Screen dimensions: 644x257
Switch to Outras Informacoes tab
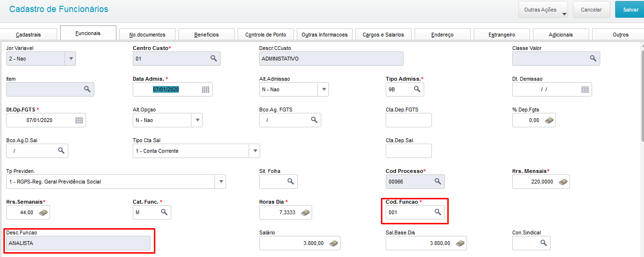tap(325, 35)
